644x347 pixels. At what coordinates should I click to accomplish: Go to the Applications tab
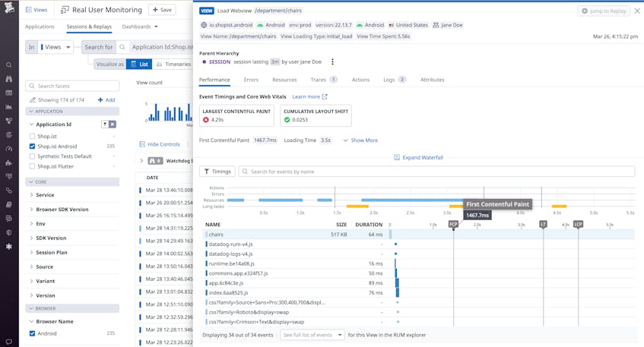point(40,27)
